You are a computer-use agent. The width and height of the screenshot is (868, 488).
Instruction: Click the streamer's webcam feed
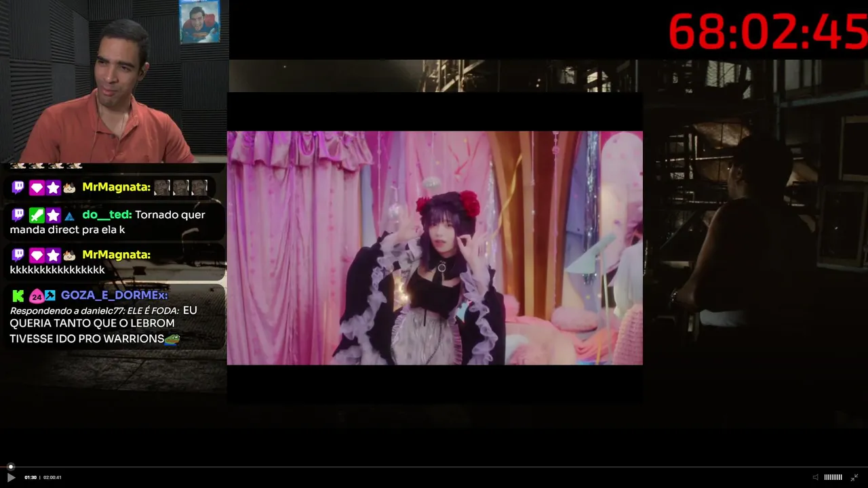[114, 81]
